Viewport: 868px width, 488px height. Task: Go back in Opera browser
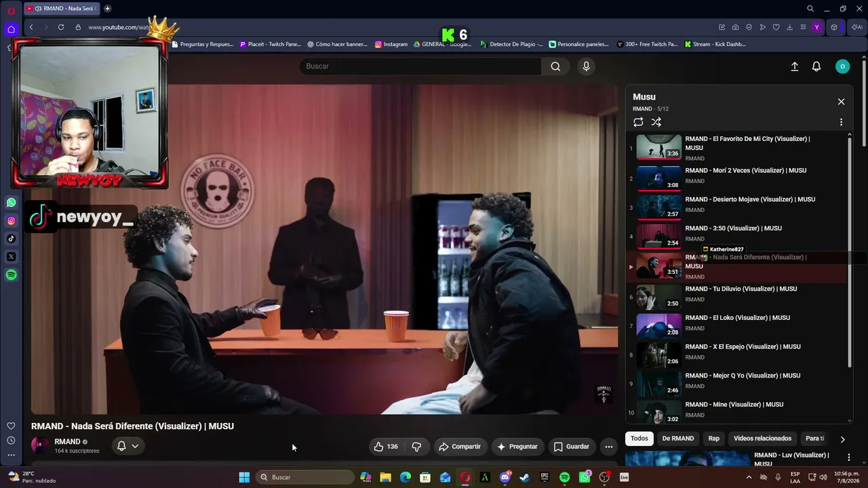(x=31, y=27)
